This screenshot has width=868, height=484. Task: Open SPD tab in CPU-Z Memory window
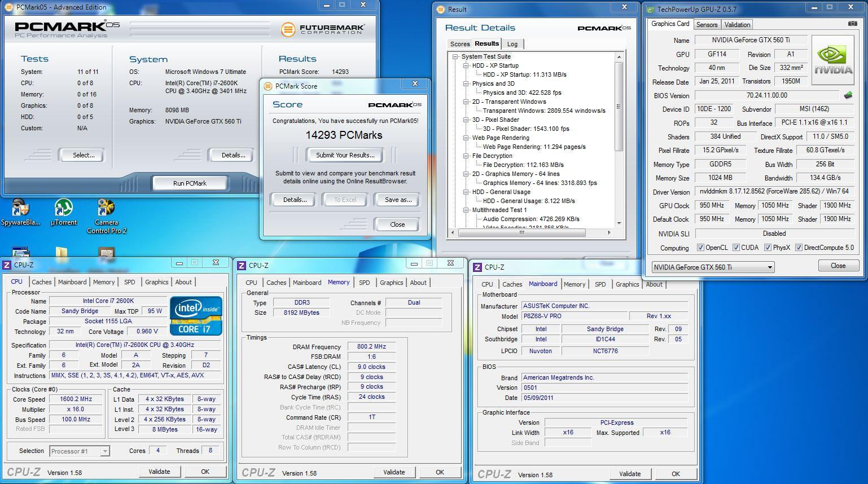(x=365, y=283)
